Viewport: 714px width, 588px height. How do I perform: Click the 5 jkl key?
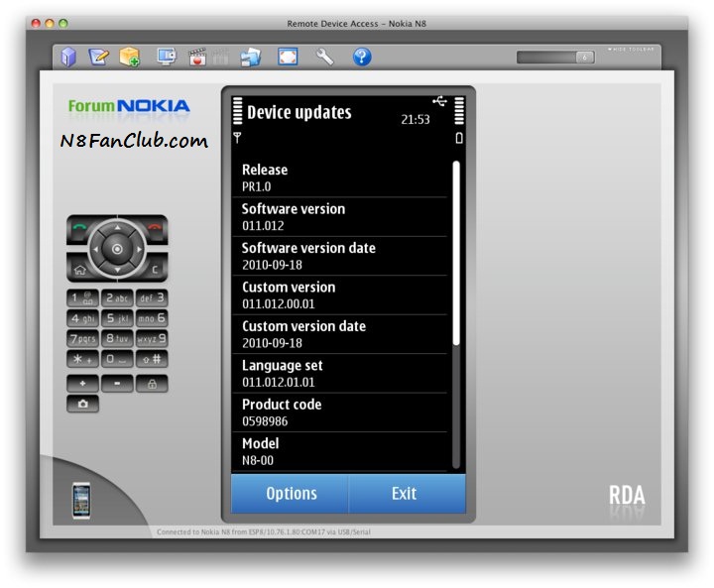(x=117, y=318)
